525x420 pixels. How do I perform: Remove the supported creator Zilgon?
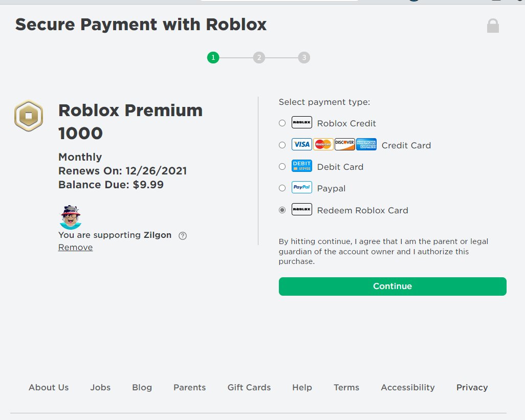click(75, 248)
